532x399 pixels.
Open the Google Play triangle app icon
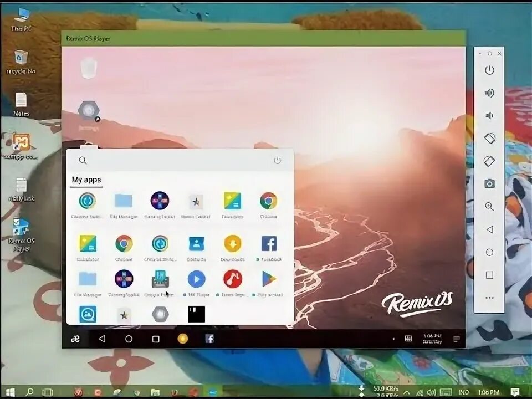(269, 279)
